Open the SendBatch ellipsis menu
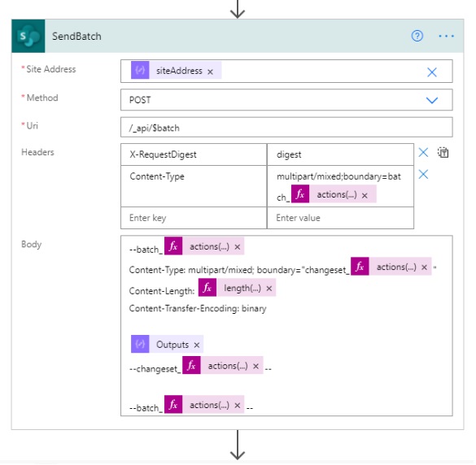The height and width of the screenshot is (465, 476). (446, 36)
